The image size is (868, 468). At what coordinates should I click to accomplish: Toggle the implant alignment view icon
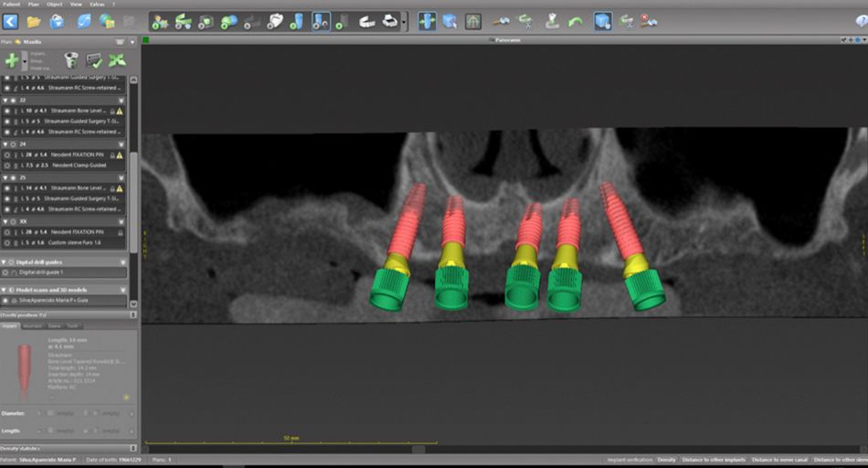click(427, 22)
